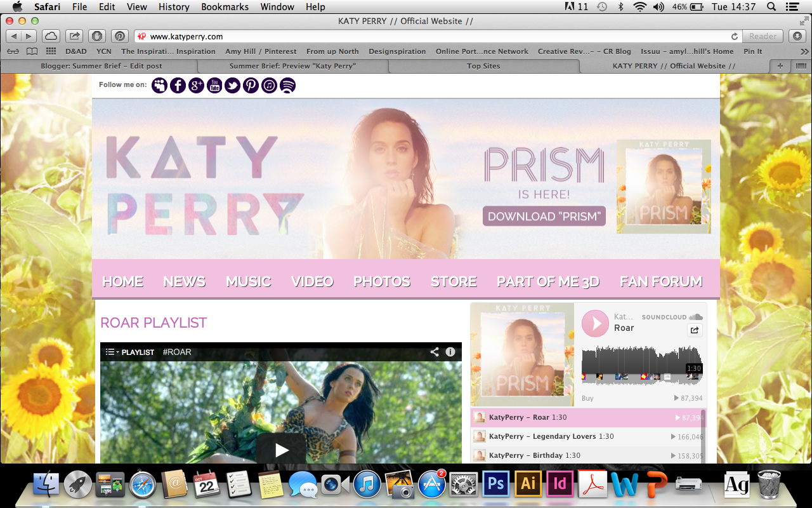
Task: Switch to Summer Brief: Preview "Katy Perry" tab
Action: coord(292,66)
